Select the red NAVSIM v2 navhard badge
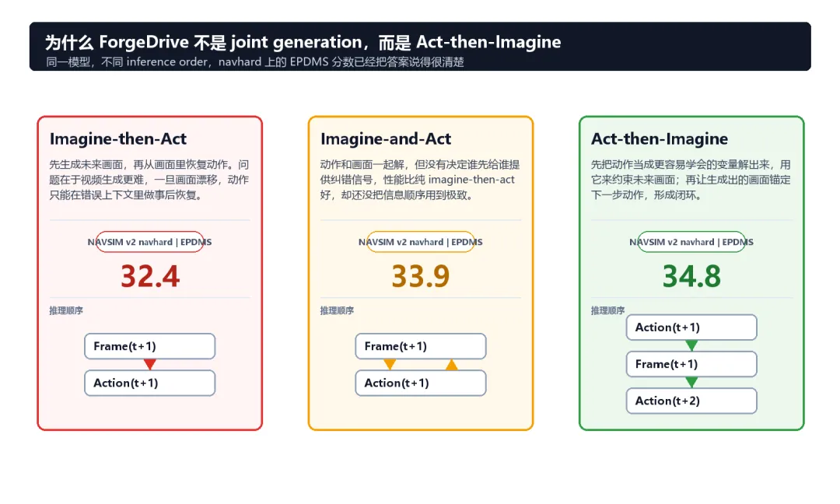The image size is (840, 504). point(149,242)
